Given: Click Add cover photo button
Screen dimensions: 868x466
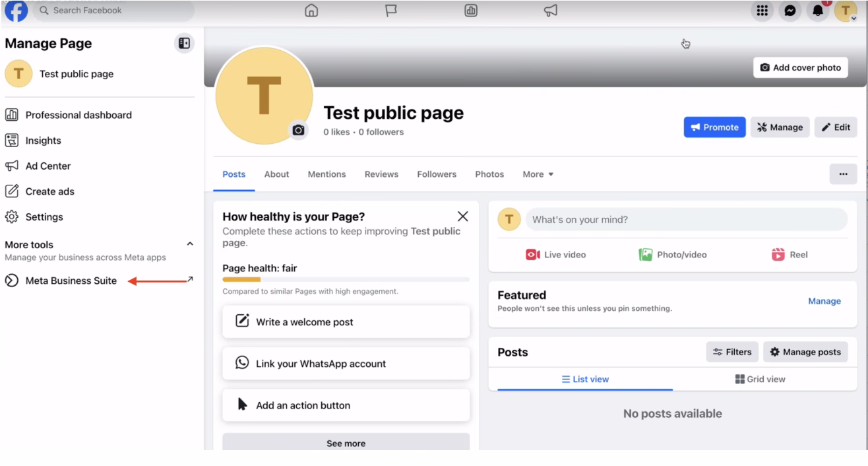Looking at the screenshot, I should pos(801,67).
